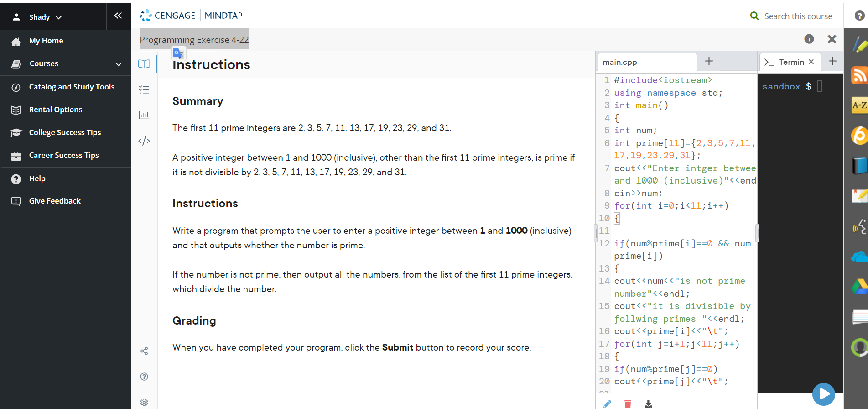Click the Cengage MindTap logo

191,16
